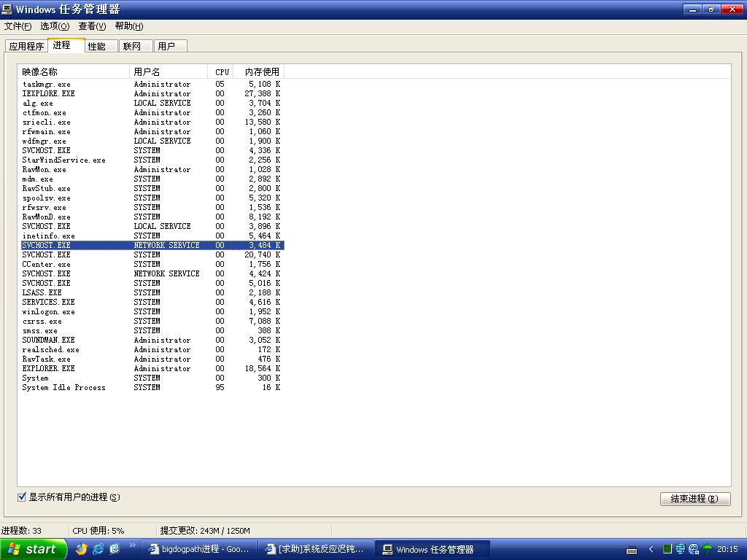
Task: Click Windows 任务管理器 taskbar button
Action: click(x=433, y=550)
